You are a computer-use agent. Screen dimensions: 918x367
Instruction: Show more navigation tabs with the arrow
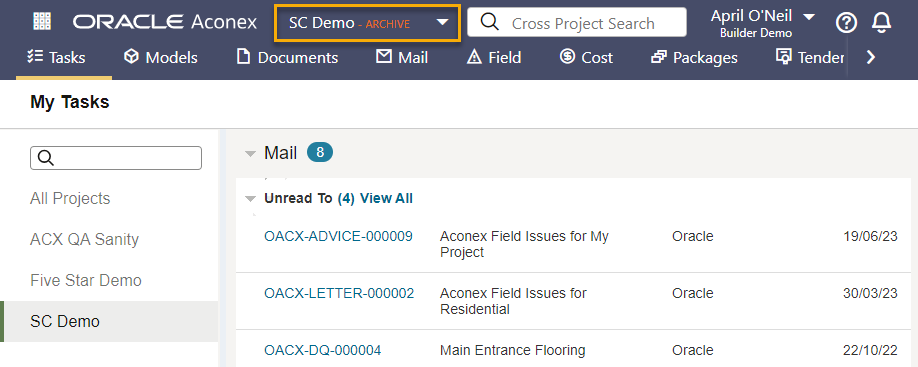871,57
